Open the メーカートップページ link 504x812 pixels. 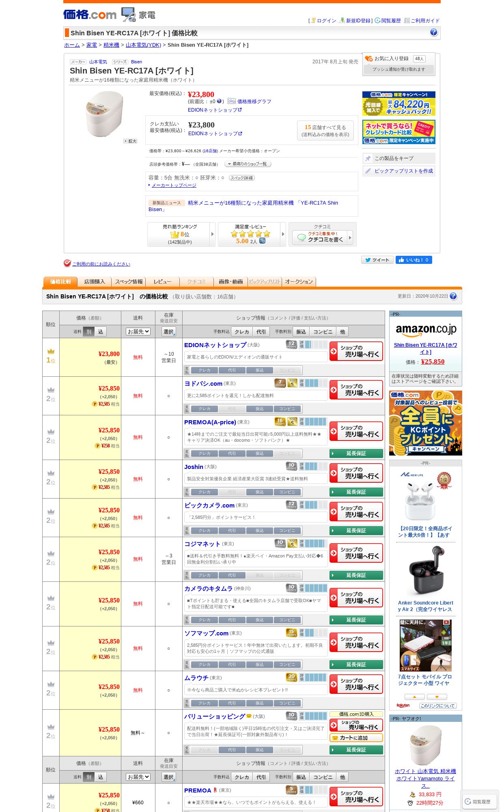[x=174, y=185]
